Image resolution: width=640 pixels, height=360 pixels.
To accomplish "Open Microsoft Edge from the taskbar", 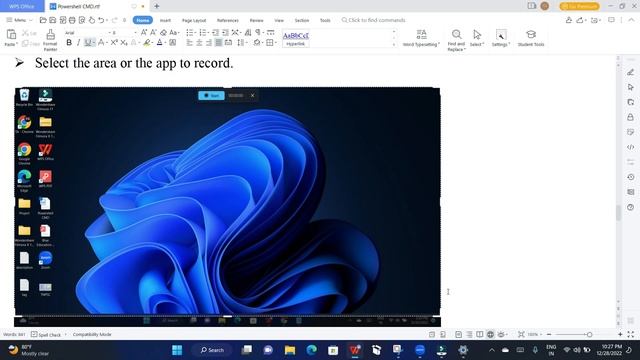I will point(311,350).
